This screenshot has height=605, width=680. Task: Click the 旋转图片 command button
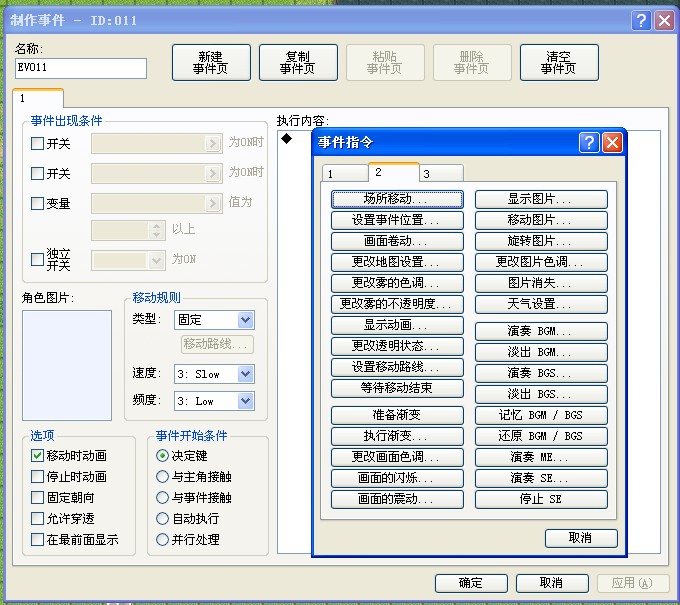click(x=541, y=241)
